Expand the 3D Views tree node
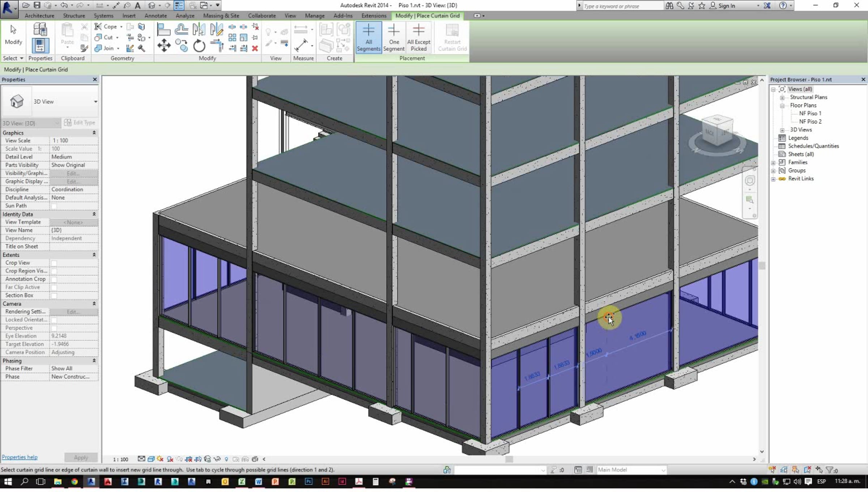Screen dimensions: 868x492 (x=782, y=130)
